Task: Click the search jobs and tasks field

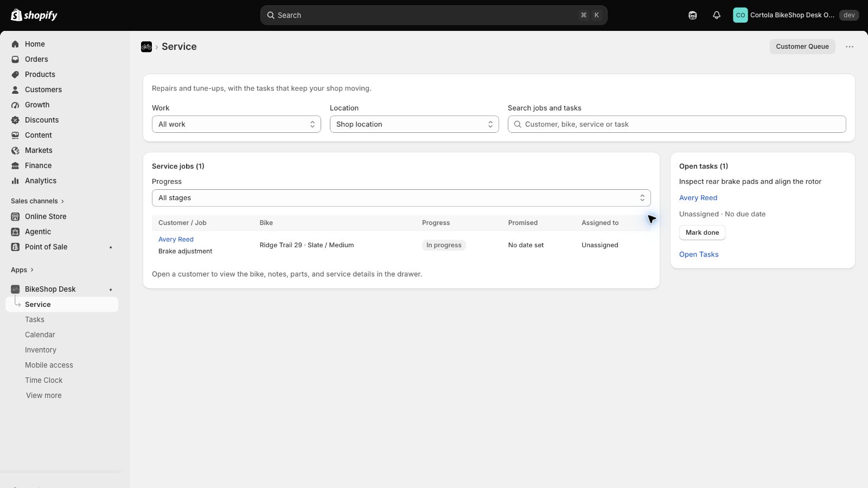Action: pos(677,124)
